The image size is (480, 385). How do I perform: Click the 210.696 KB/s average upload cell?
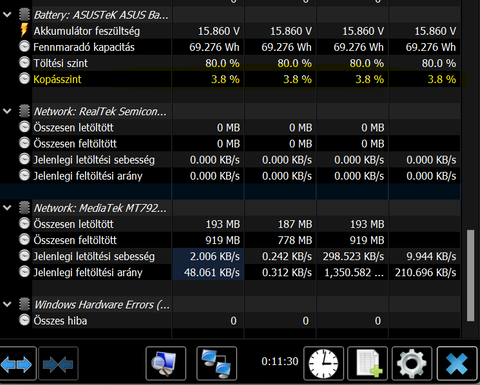[425, 272]
